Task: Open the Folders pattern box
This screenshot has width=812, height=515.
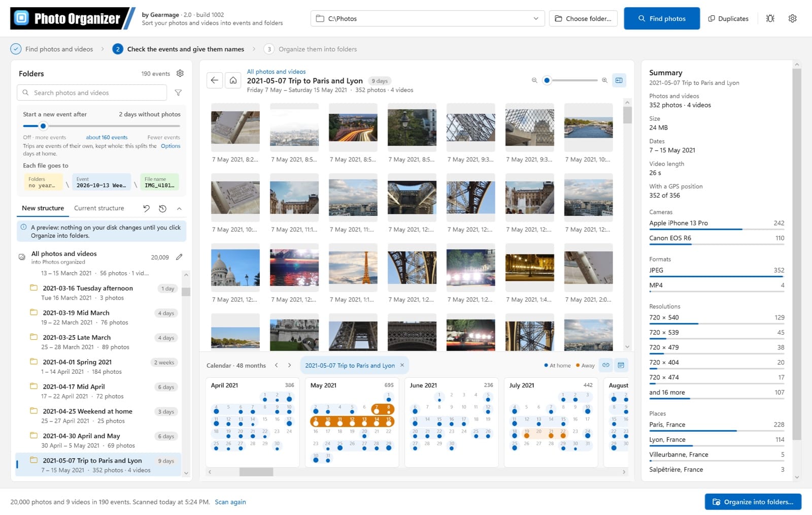Action: [x=43, y=182]
